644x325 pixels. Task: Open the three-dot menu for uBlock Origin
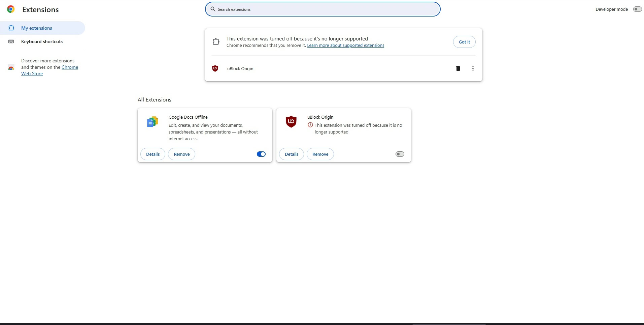473,68
